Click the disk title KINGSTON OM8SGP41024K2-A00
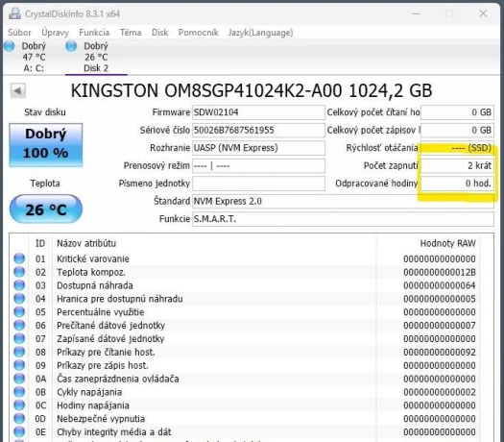Screen dimensions: 504x442 click(x=252, y=90)
